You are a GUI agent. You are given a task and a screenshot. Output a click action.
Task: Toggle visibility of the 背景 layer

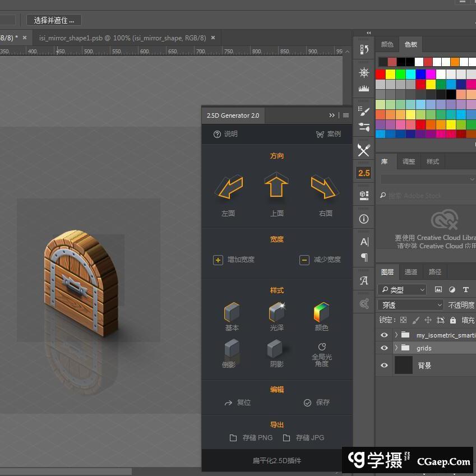tap(384, 366)
